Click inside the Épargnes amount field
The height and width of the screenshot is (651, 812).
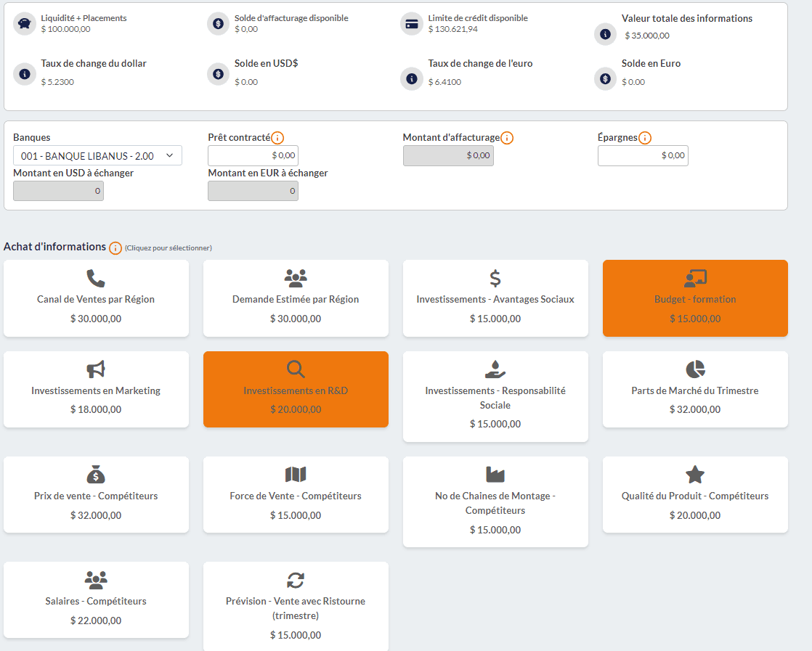click(x=643, y=155)
